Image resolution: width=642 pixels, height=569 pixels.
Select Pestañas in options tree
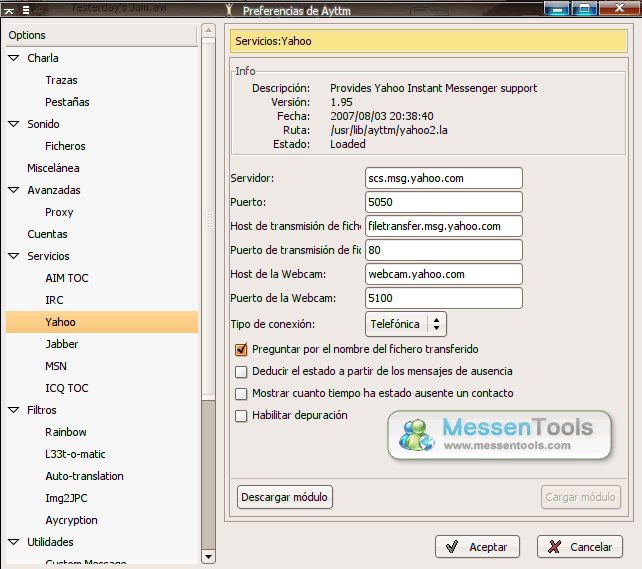coord(67,102)
